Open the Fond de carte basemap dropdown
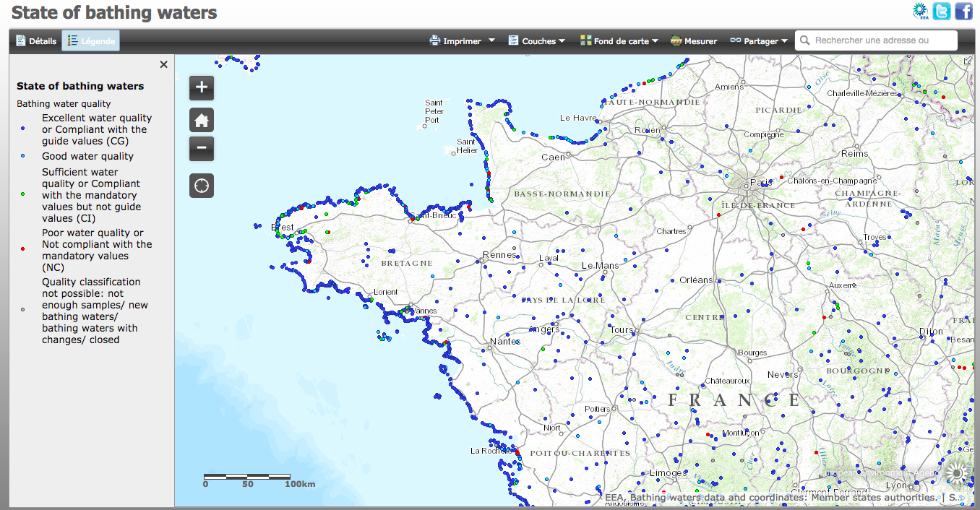Image resolution: width=980 pixels, height=510 pixels. point(619,41)
